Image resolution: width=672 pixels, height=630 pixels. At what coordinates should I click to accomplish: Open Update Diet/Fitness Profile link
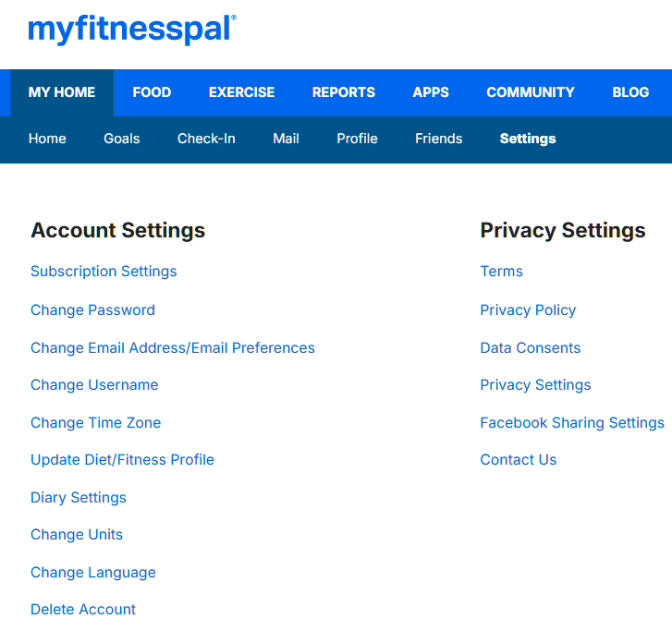point(122,460)
